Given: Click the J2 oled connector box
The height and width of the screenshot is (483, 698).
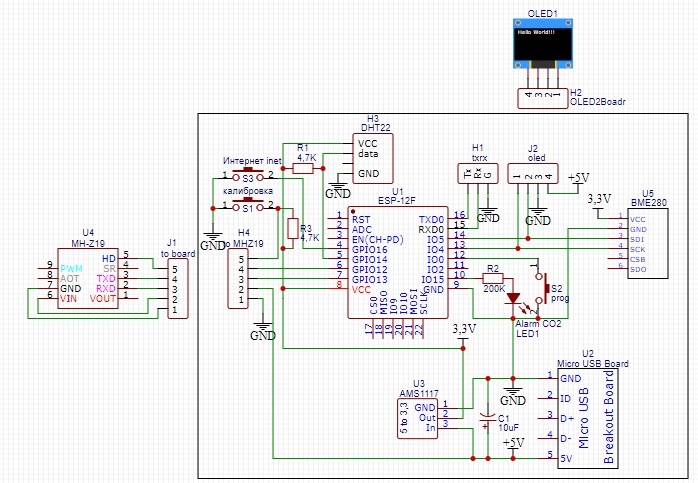Looking at the screenshot, I should coord(533,174).
